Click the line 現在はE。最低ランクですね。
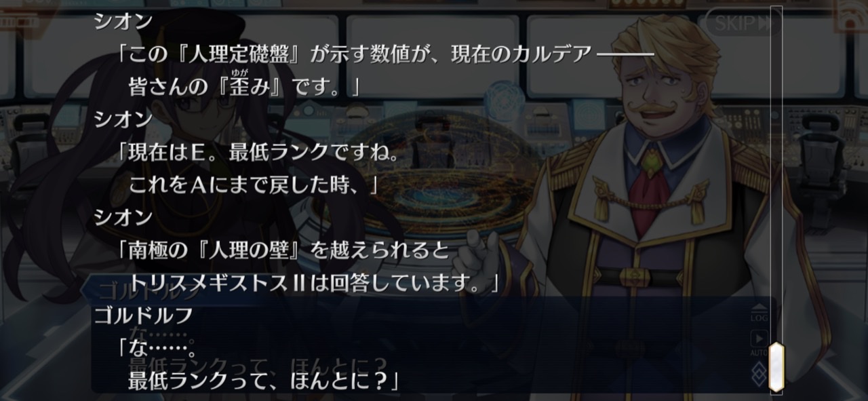The width and height of the screenshot is (868, 401). (x=258, y=153)
